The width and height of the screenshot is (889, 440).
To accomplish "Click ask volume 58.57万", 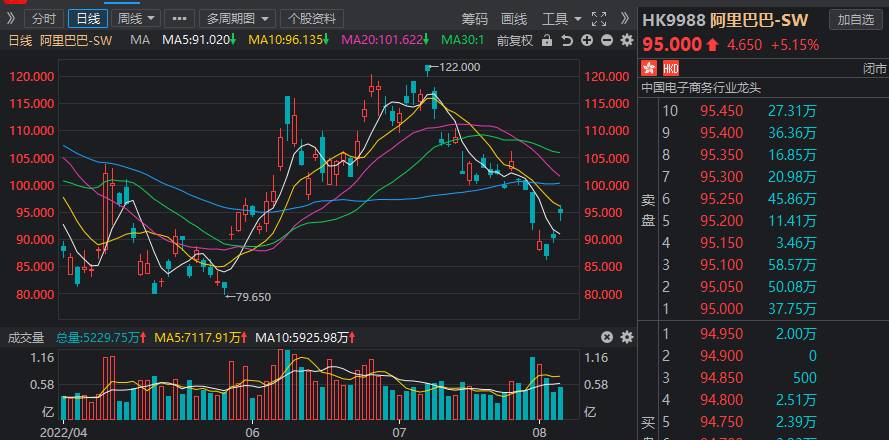I will [x=792, y=265].
